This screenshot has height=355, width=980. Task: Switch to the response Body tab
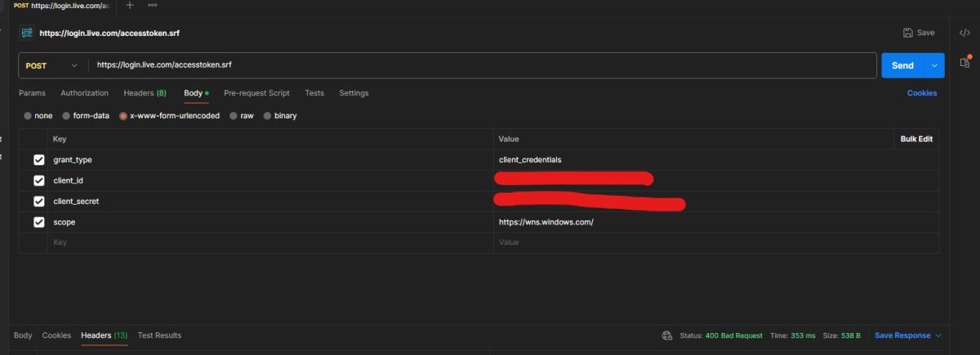pyautogui.click(x=23, y=335)
